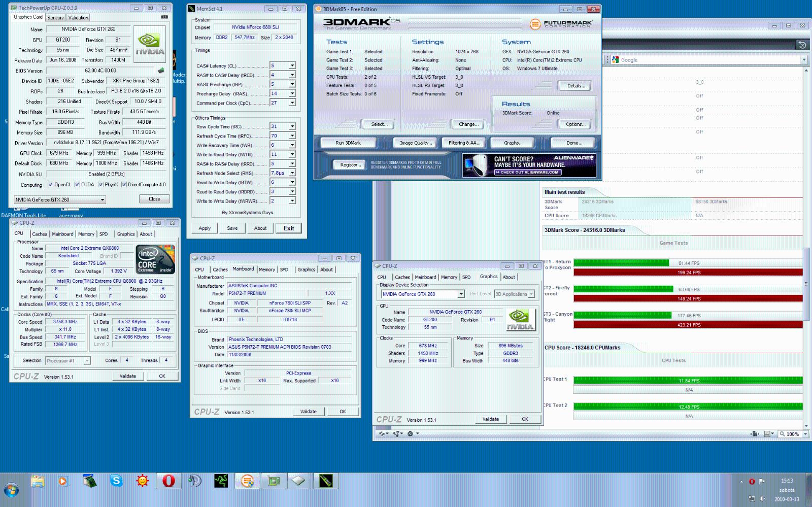Click Google search engine icon in browser

click(615, 60)
